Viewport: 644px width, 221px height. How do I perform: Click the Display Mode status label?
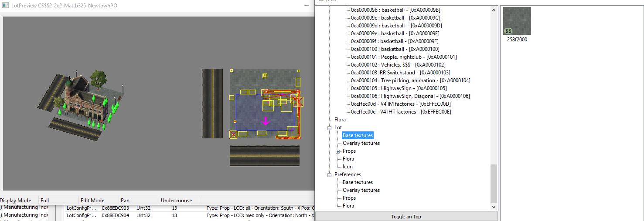click(16, 200)
